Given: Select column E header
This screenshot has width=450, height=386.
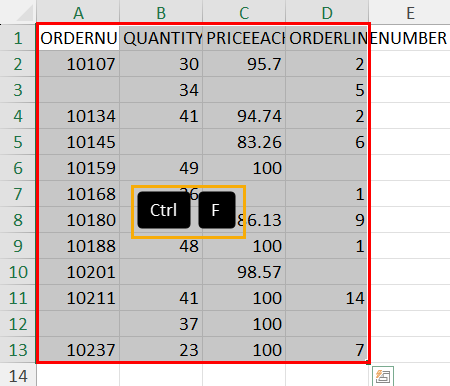Looking at the screenshot, I should coord(410,13).
